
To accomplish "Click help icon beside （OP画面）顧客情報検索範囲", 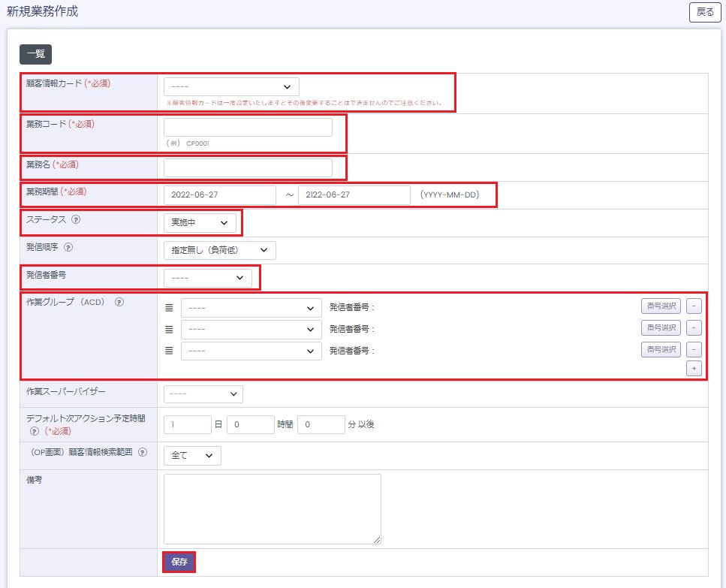I will click(143, 453).
